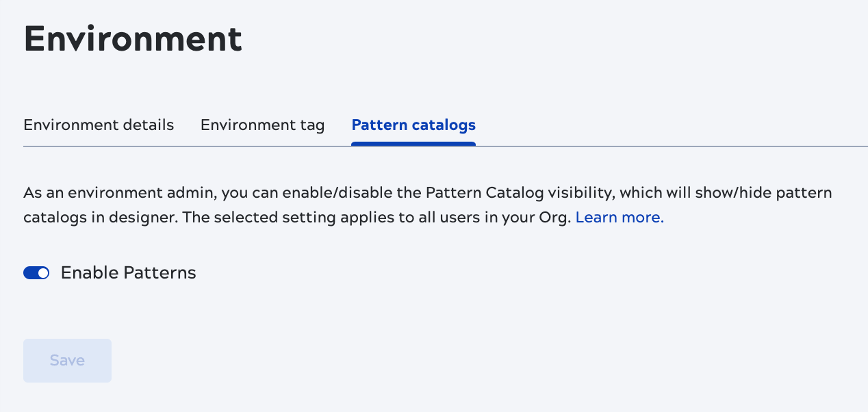Click the toggle knob circle

click(x=42, y=272)
